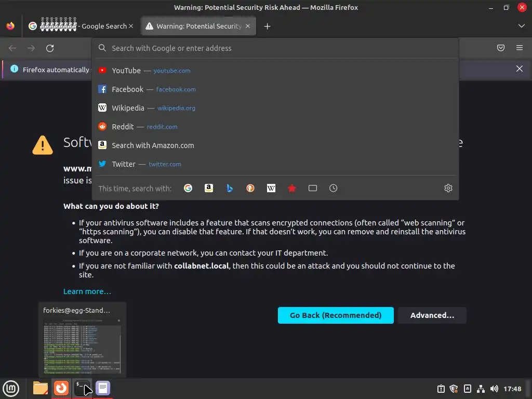Choose the Reddit suggestion

(275, 127)
